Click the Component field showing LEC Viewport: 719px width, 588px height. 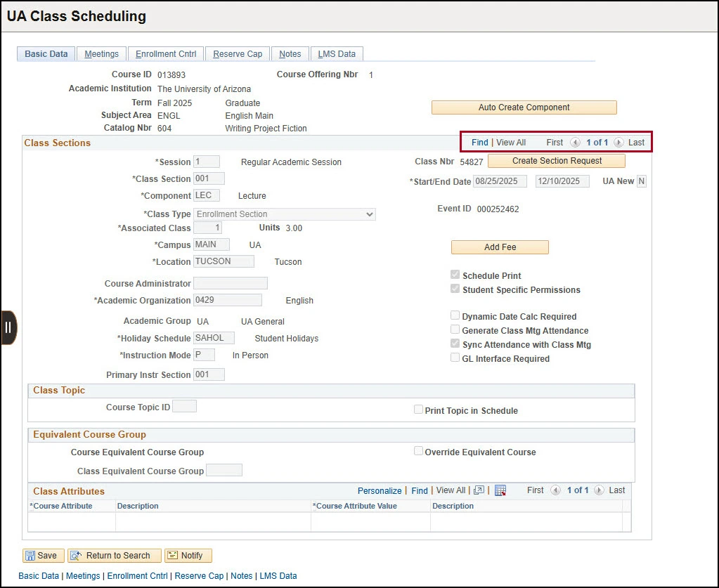coord(207,196)
